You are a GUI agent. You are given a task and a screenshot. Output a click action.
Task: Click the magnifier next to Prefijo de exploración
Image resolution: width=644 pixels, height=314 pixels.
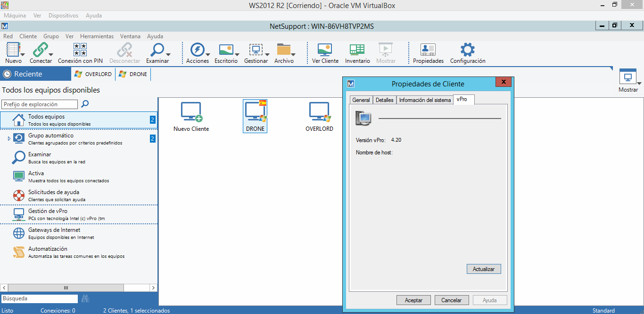click(x=85, y=104)
